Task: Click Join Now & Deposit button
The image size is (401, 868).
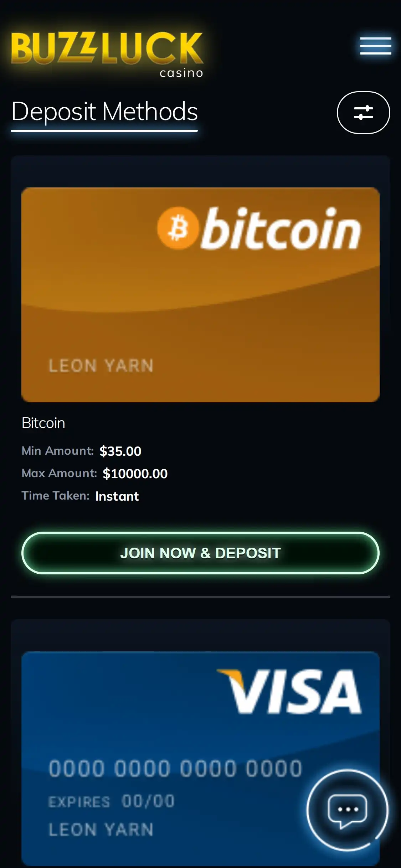Action: point(200,553)
